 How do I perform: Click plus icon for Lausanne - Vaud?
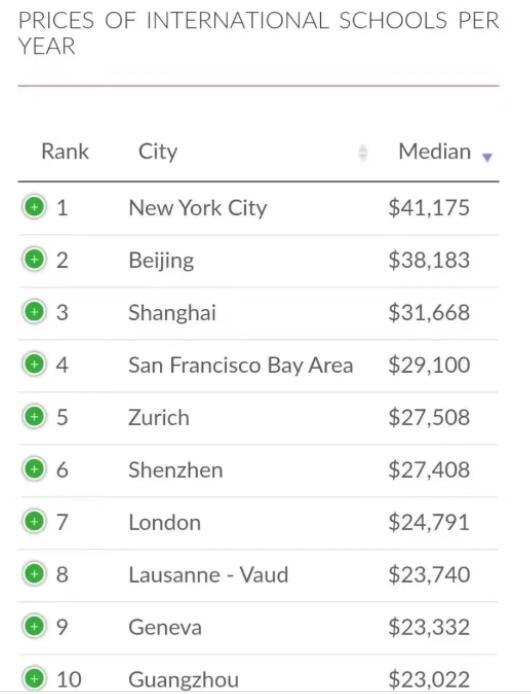[34, 574]
